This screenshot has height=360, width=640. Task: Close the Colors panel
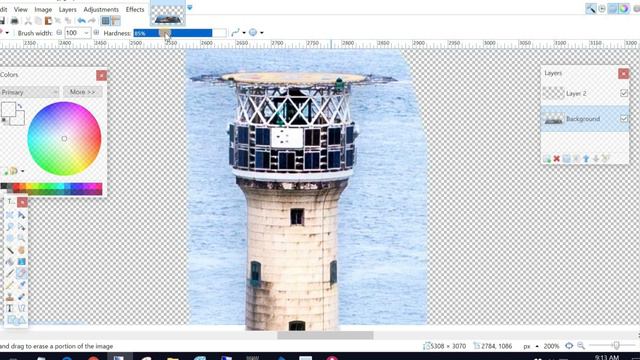pos(101,75)
